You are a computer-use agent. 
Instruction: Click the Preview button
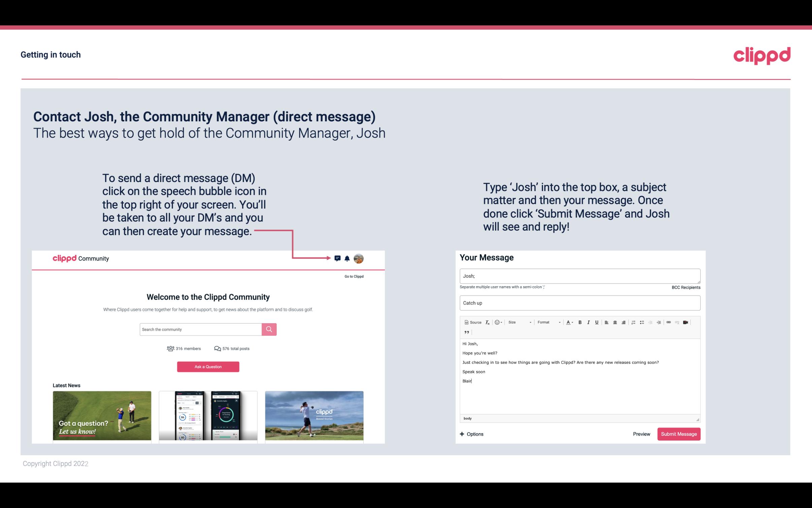(641, 434)
